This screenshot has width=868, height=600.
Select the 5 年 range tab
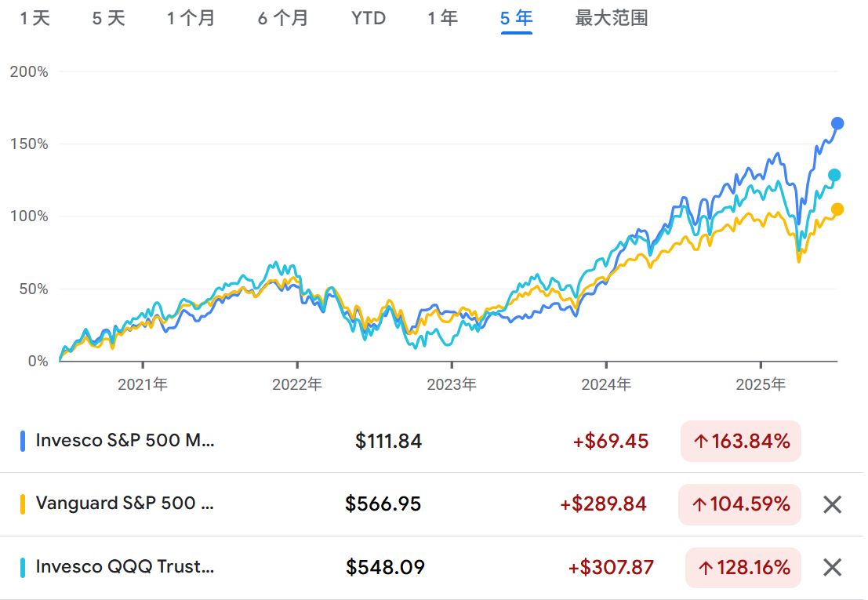(516, 18)
